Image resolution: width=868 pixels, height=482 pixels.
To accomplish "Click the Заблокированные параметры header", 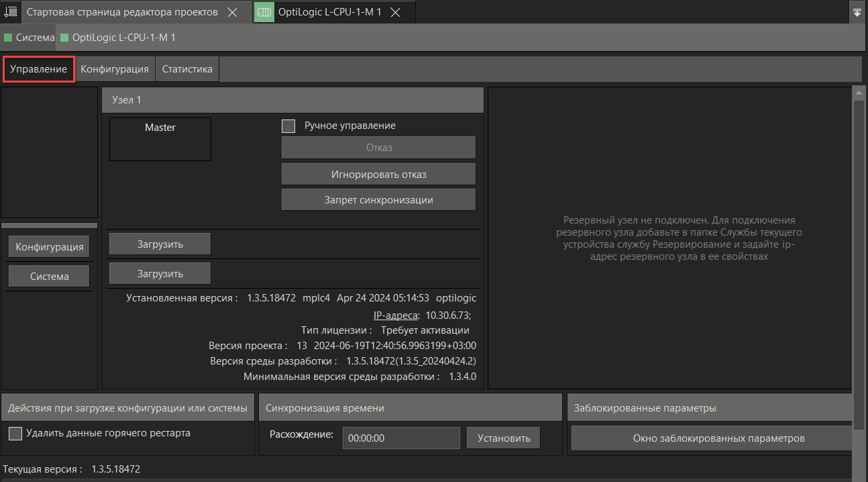I will (x=710, y=407).
